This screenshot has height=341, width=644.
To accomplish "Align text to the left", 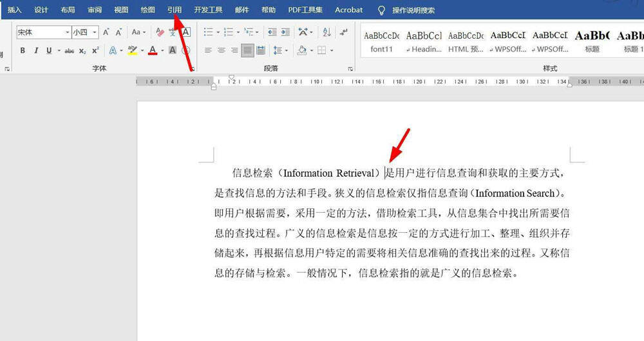I will click(208, 50).
